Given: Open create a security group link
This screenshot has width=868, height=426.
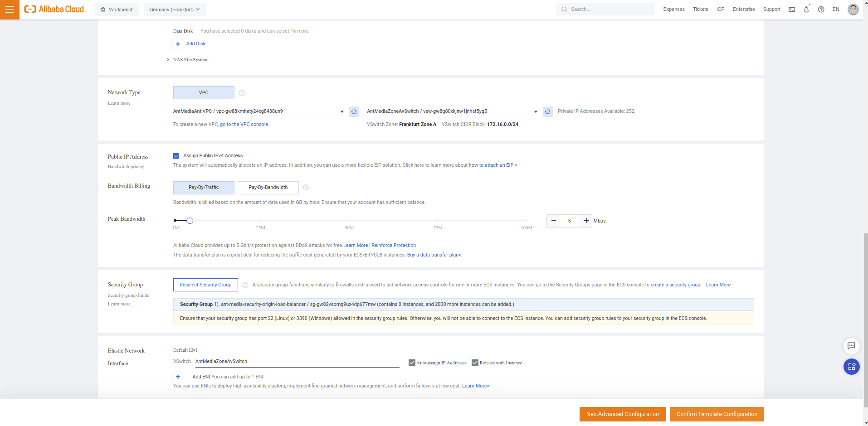Looking at the screenshot, I should coord(676,285).
